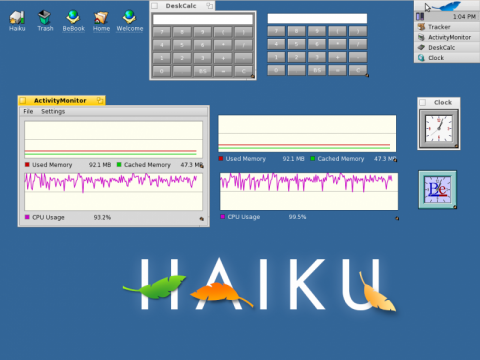Select DeskCalc in the Deskbar
This screenshot has height=360, width=480.
click(447, 47)
